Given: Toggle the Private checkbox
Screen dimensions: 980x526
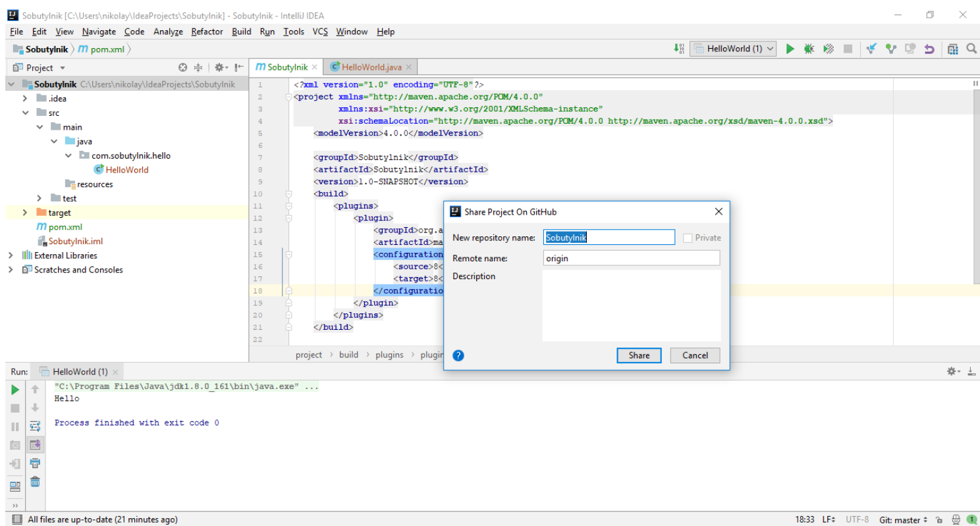Looking at the screenshot, I should click(688, 238).
